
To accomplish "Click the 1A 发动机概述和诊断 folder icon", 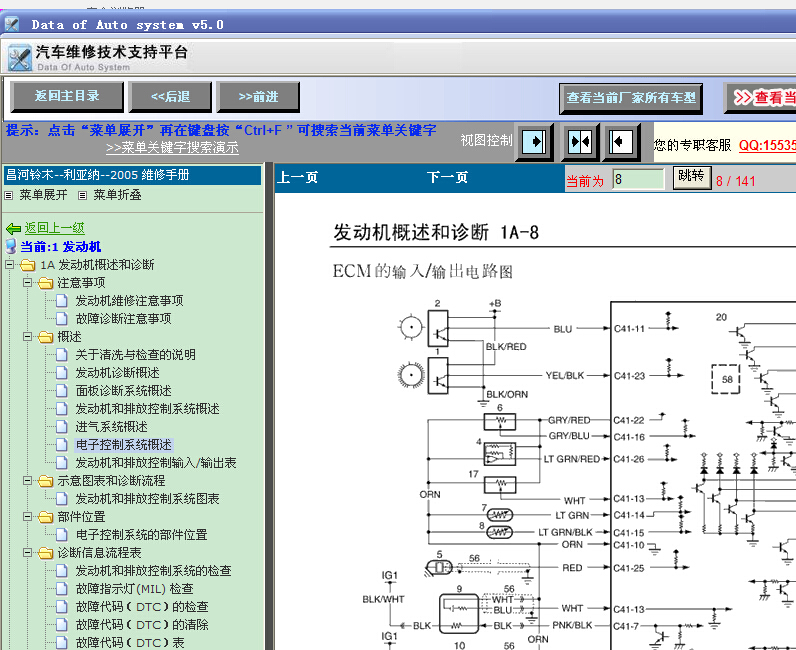I will pos(28,265).
